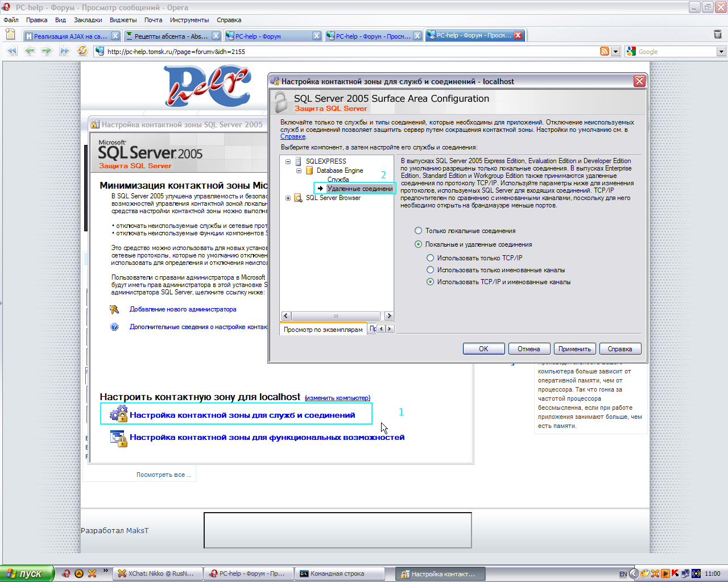
Task: Select 'Локальные и удаленные соединения' option
Action: click(x=419, y=244)
